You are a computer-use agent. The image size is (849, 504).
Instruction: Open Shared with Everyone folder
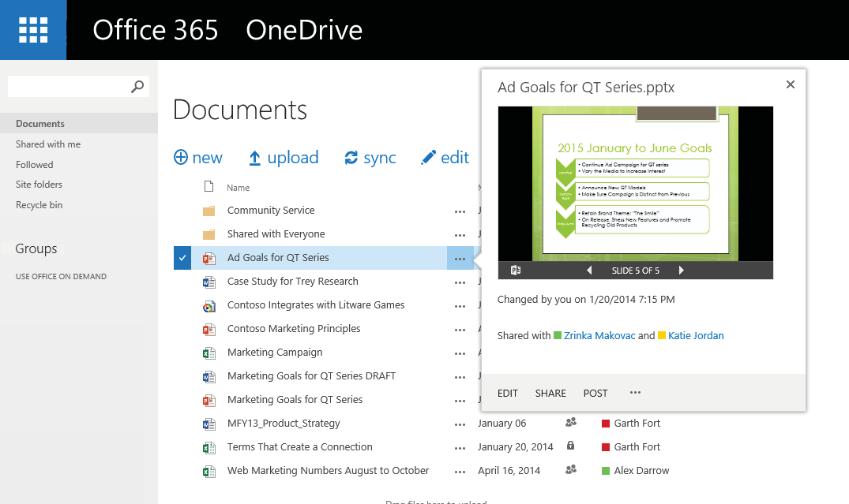[276, 234]
